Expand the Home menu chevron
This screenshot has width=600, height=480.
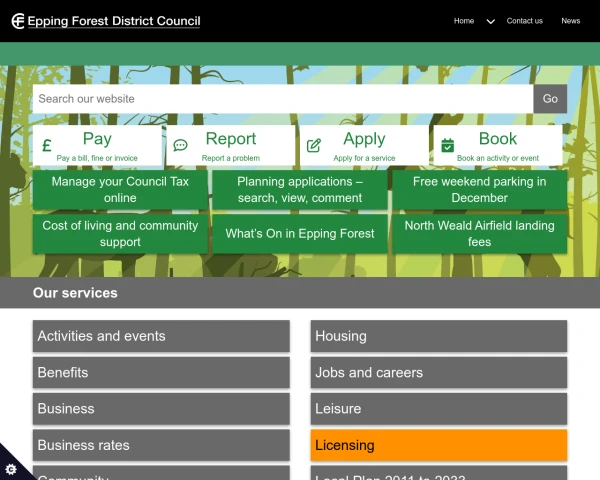pos(490,21)
